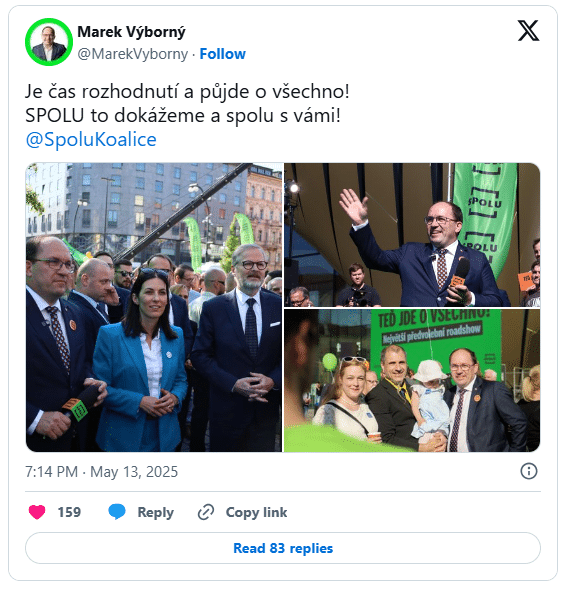Viewport: 567px width, 589px height.
Task: Like the tweet with the heart icon
Action: click(x=37, y=512)
